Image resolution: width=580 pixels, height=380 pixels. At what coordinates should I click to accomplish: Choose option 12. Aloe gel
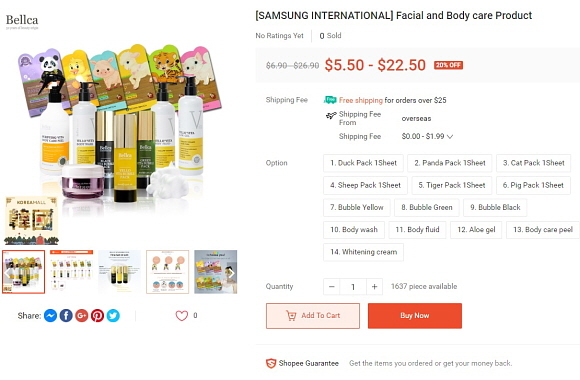point(476,230)
